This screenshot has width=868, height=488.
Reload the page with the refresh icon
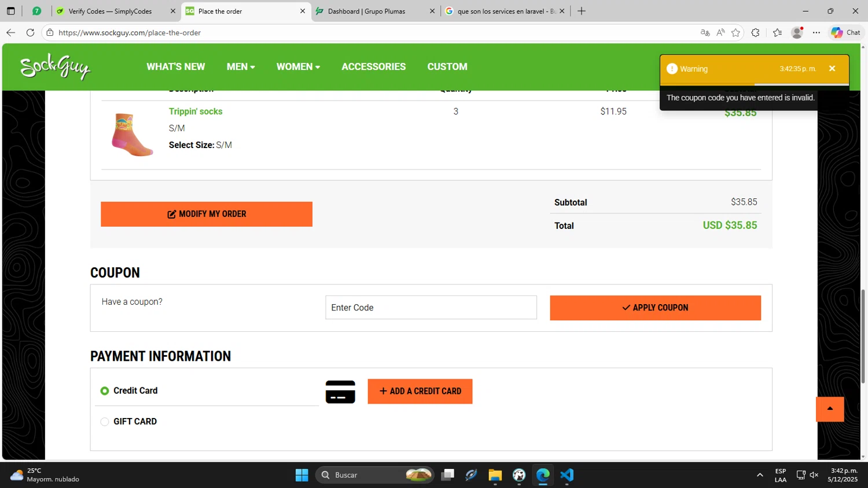[x=30, y=32]
